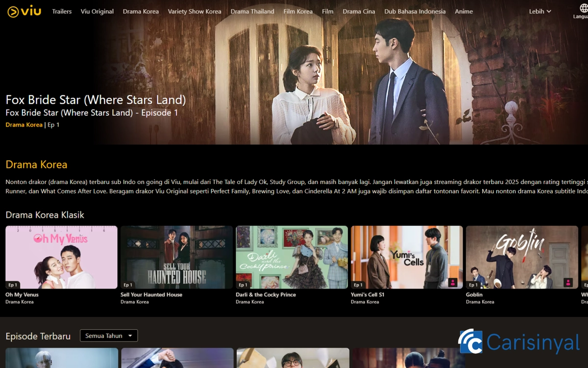Image resolution: width=588 pixels, height=368 pixels.
Task: Open Variety Show Korea menu
Action: (x=195, y=11)
